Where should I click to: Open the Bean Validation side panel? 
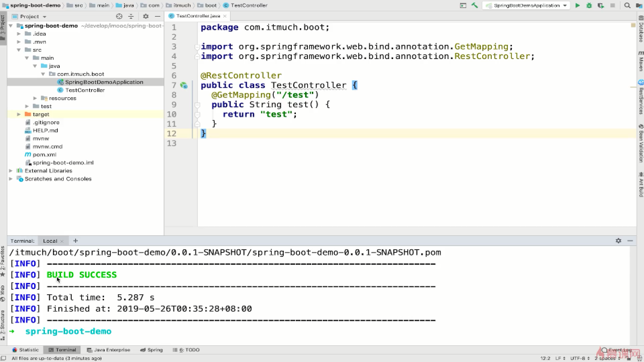tap(641, 143)
